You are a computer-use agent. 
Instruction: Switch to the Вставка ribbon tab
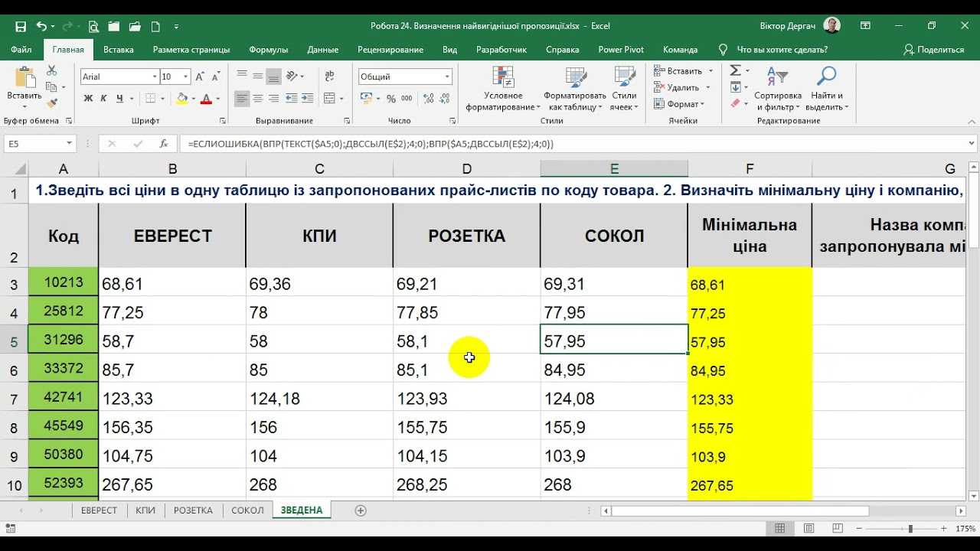point(119,50)
